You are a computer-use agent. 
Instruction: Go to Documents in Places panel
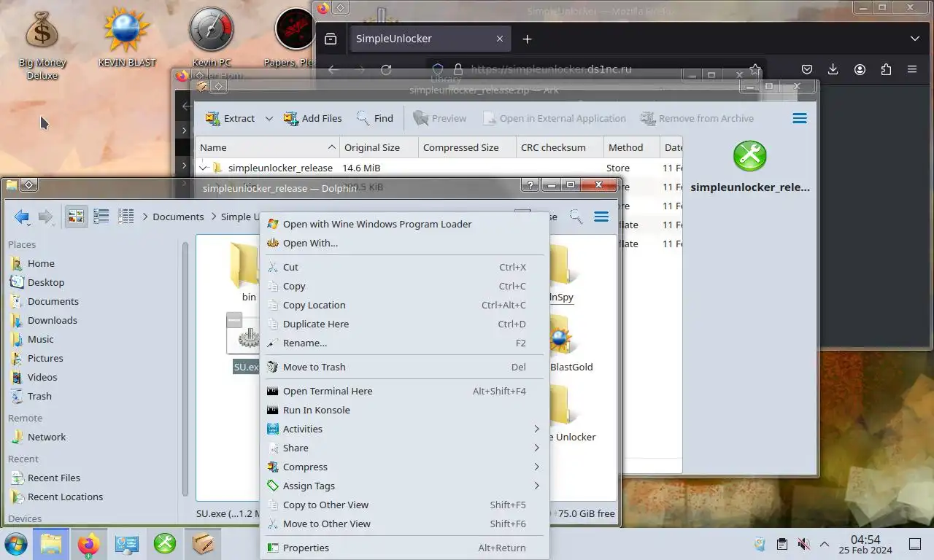click(x=91, y=301)
